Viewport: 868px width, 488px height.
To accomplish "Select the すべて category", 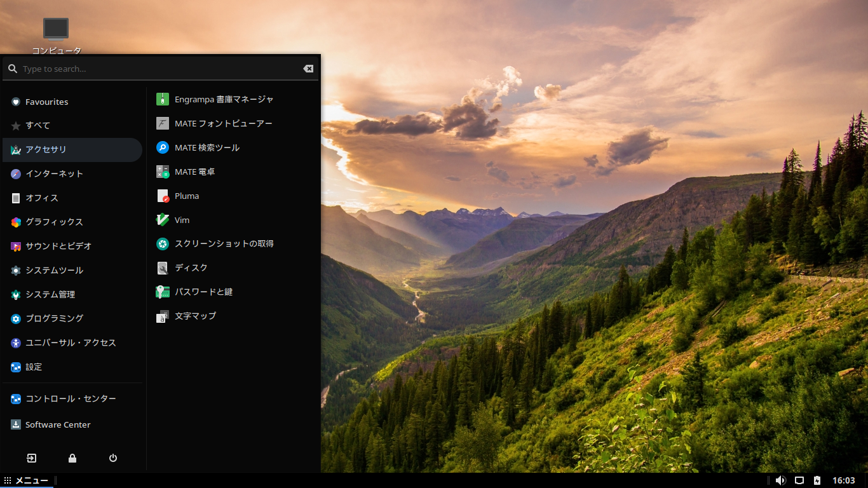I will pos(72,126).
